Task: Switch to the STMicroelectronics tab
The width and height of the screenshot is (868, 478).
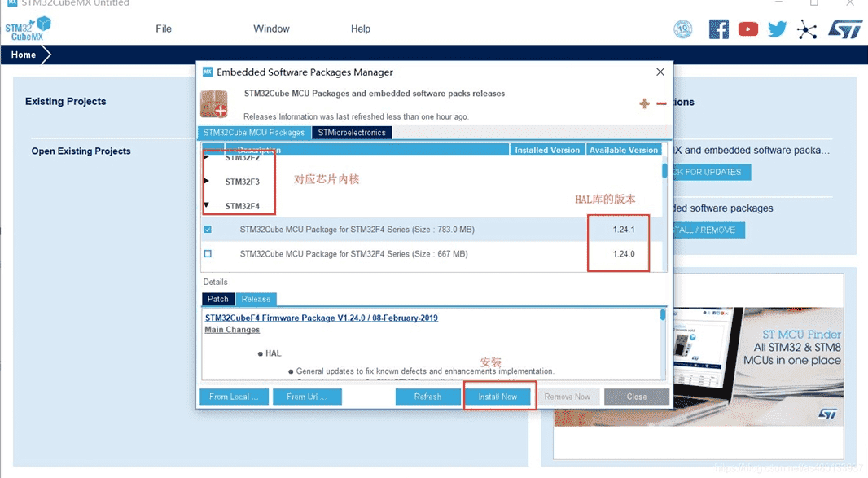Action: click(x=352, y=133)
